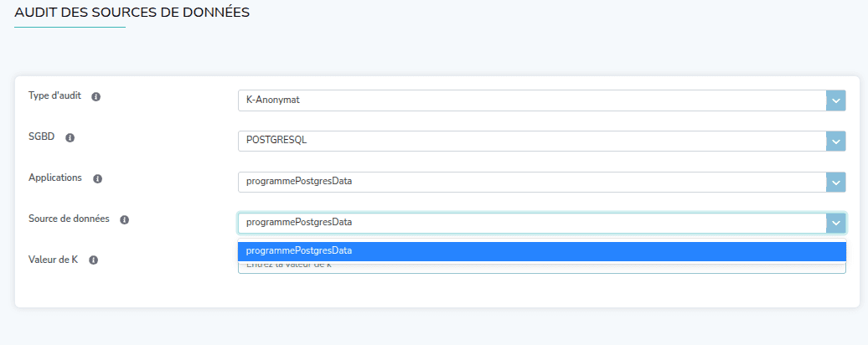Screen dimensions: 868x345
Task: Click the info icon beside SGBD
Action: point(70,138)
